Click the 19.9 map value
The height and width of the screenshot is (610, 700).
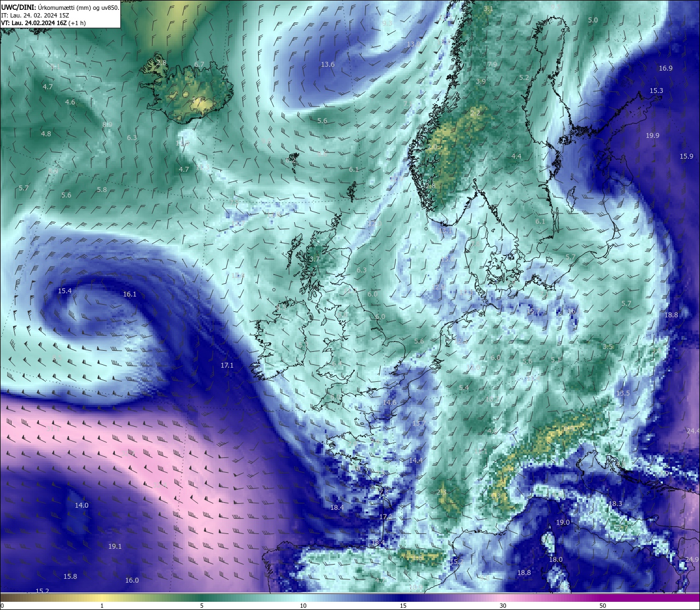(652, 136)
